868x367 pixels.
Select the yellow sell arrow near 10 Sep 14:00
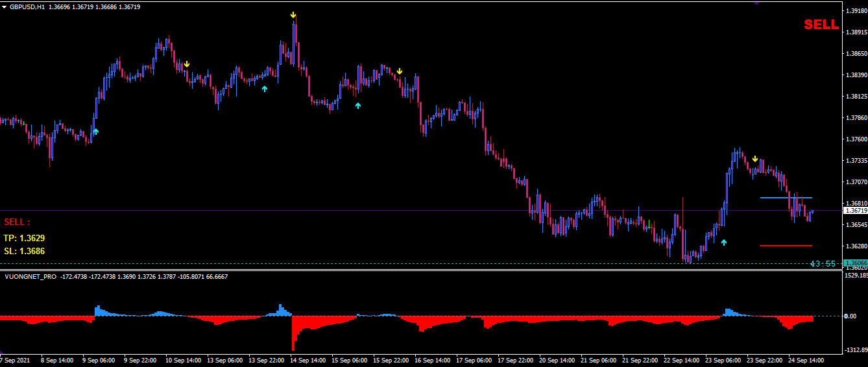(186, 64)
